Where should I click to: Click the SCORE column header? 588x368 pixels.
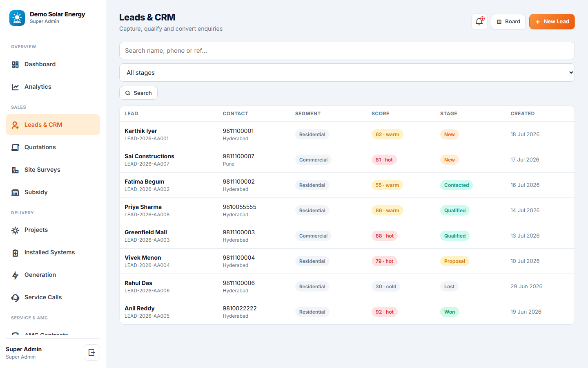[380, 114]
